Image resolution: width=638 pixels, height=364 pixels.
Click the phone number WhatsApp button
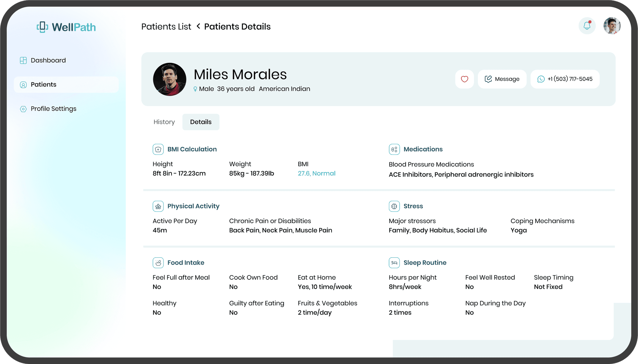pos(565,79)
